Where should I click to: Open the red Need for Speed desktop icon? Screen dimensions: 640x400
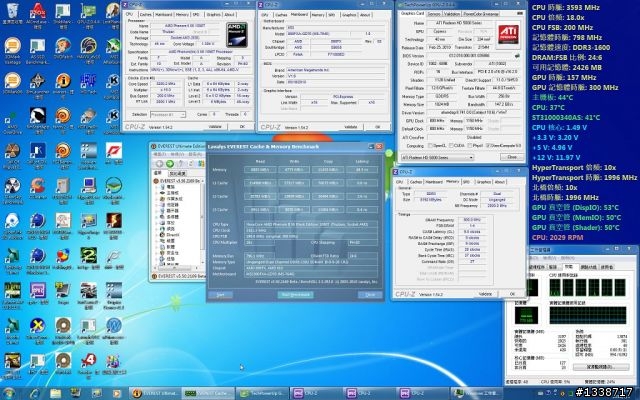click(113, 153)
